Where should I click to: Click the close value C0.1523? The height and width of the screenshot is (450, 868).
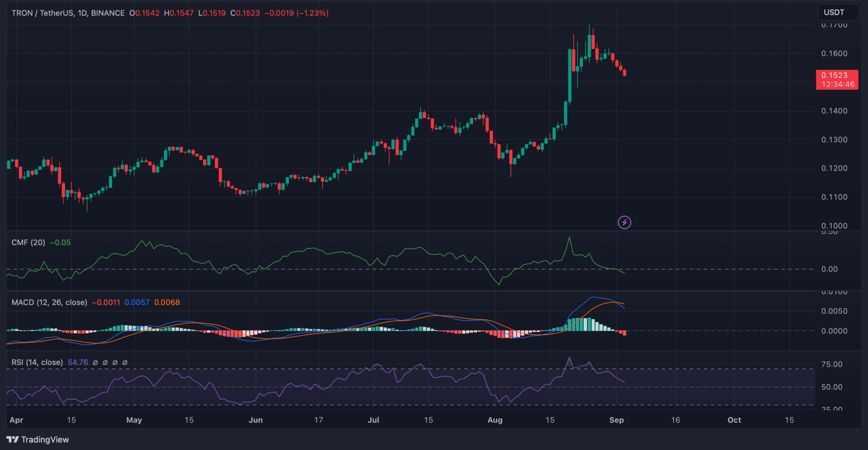pyautogui.click(x=245, y=13)
